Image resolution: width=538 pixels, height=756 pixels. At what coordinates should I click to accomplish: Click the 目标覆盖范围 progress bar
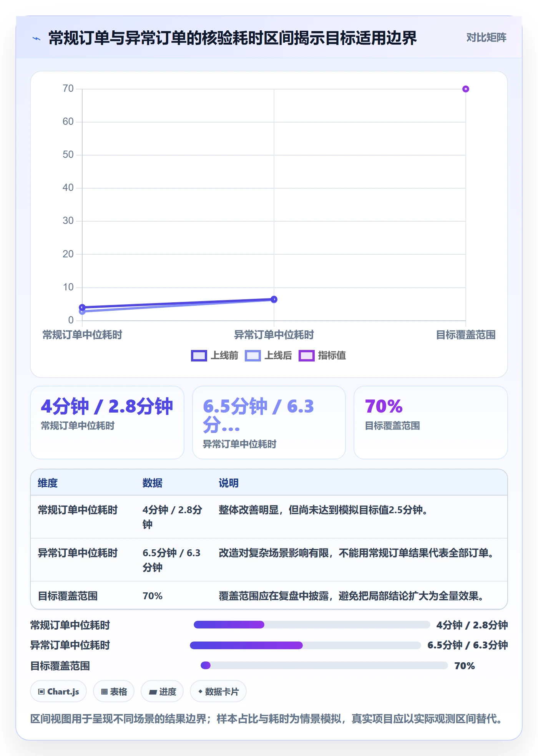[x=324, y=665]
